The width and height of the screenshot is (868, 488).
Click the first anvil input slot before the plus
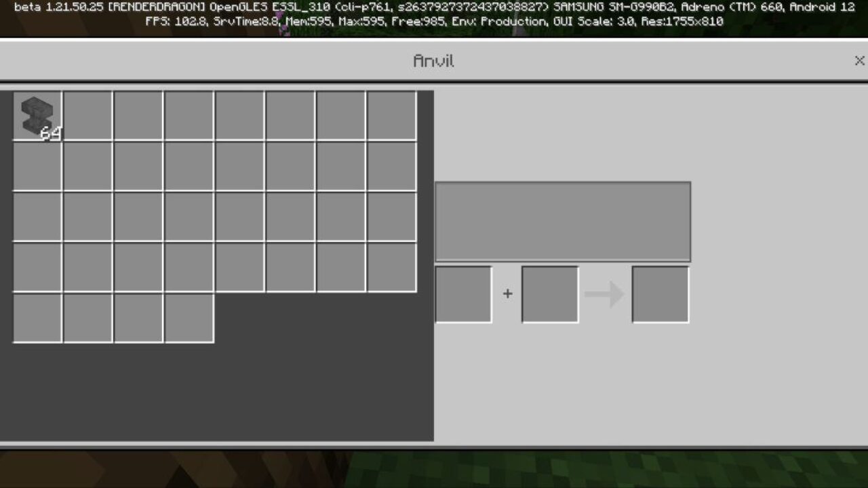[464, 294]
